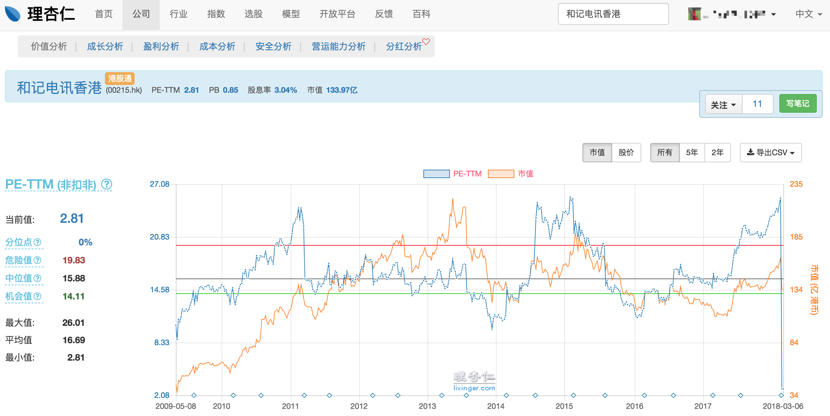Open 模型 navigation item

[291, 14]
